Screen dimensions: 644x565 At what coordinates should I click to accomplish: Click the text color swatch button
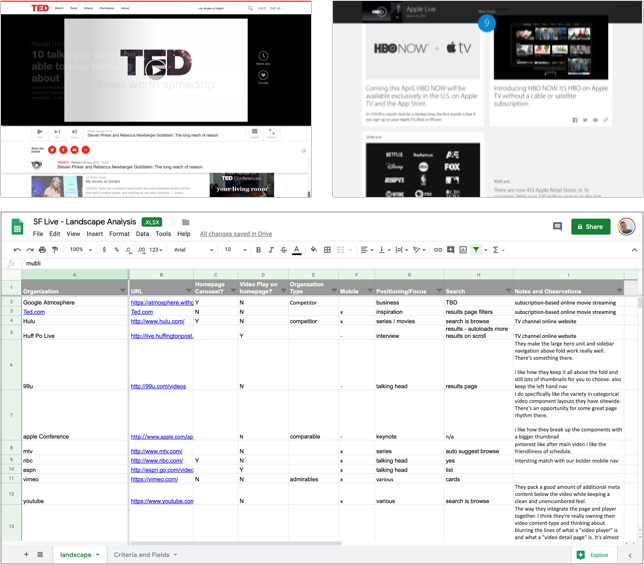click(x=297, y=250)
